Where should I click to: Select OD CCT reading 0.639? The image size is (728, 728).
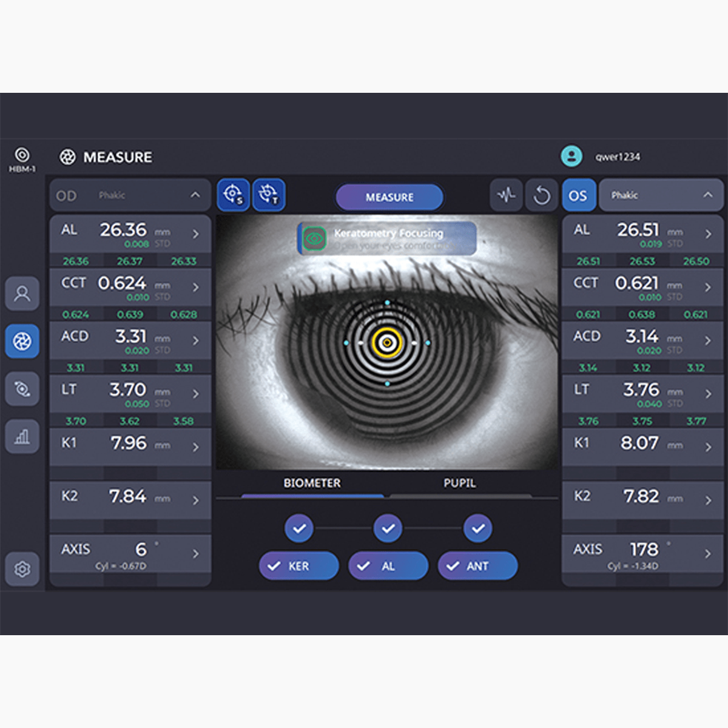(130, 315)
